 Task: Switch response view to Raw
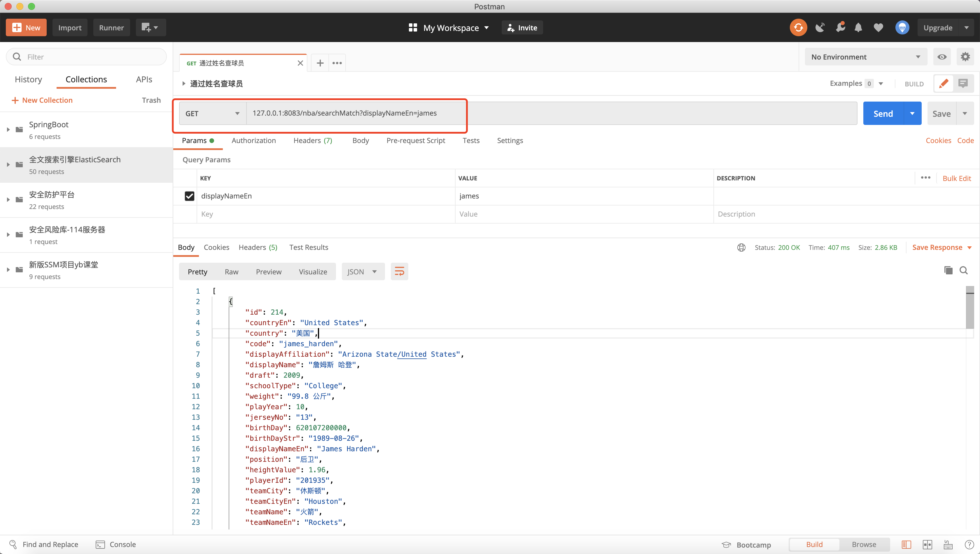pyautogui.click(x=231, y=271)
